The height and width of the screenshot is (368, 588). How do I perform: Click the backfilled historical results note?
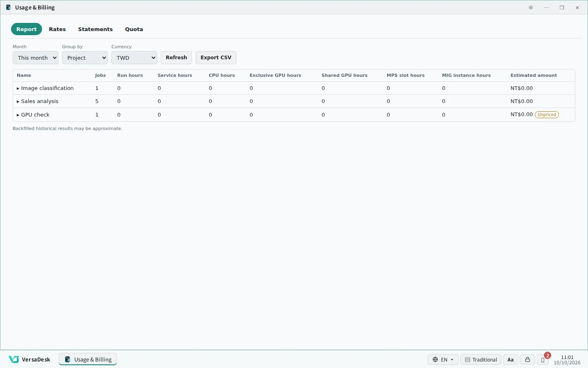67,128
